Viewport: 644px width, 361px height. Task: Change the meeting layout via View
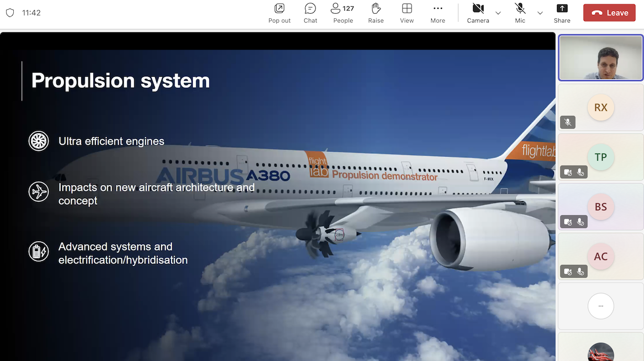tap(407, 12)
